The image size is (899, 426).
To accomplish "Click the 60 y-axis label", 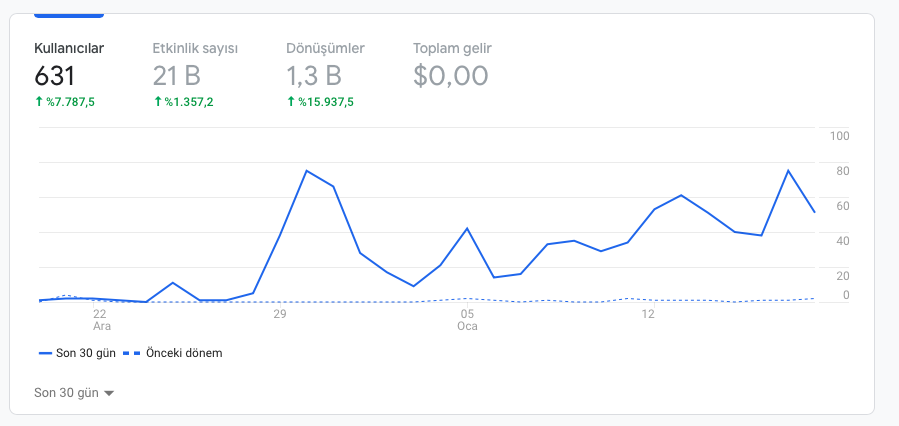I will (x=843, y=206).
